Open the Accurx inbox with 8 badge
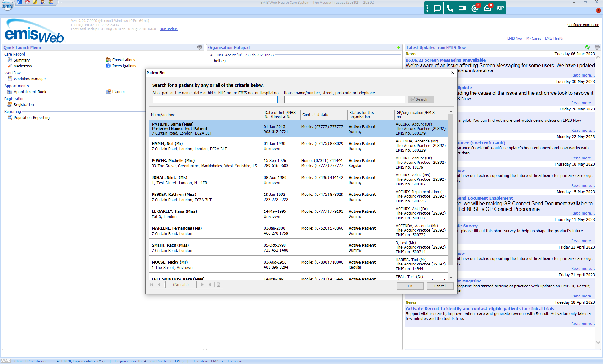 [487, 8]
